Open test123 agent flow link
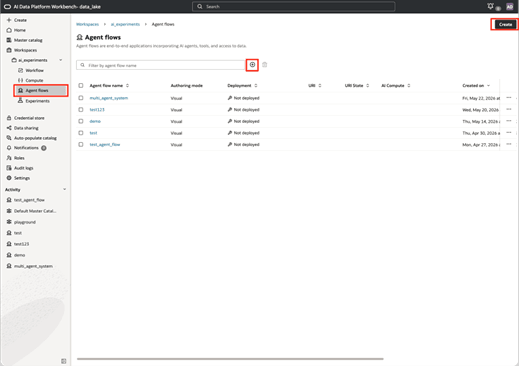The image size is (519, 366). point(97,110)
